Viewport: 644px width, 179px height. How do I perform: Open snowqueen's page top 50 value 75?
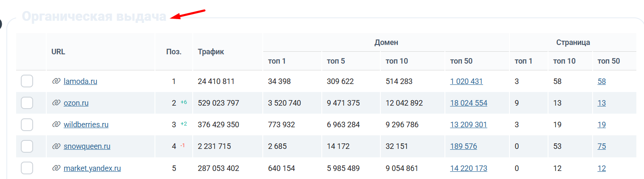[x=602, y=146]
